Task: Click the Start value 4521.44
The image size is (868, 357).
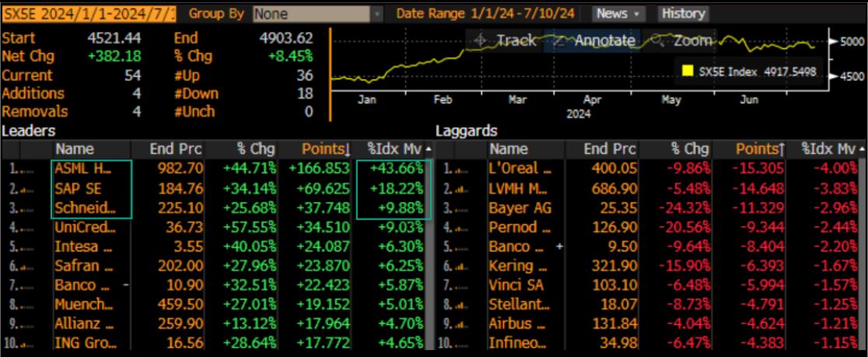Action: (114, 38)
